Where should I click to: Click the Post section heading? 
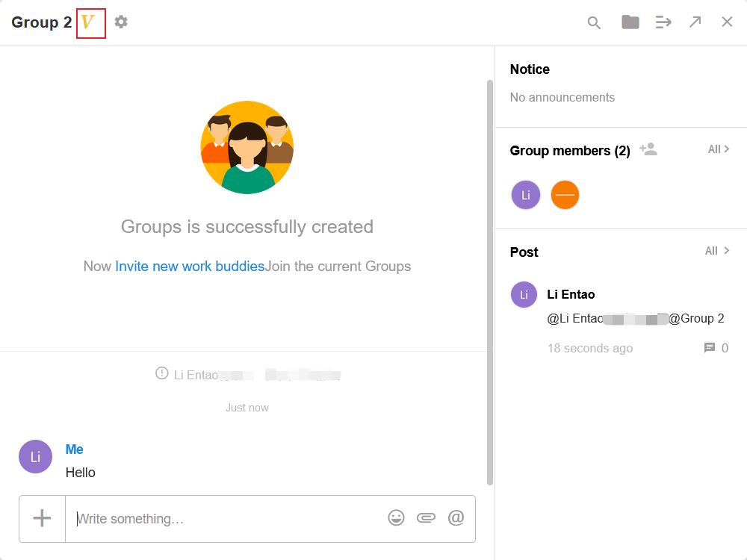tap(524, 252)
